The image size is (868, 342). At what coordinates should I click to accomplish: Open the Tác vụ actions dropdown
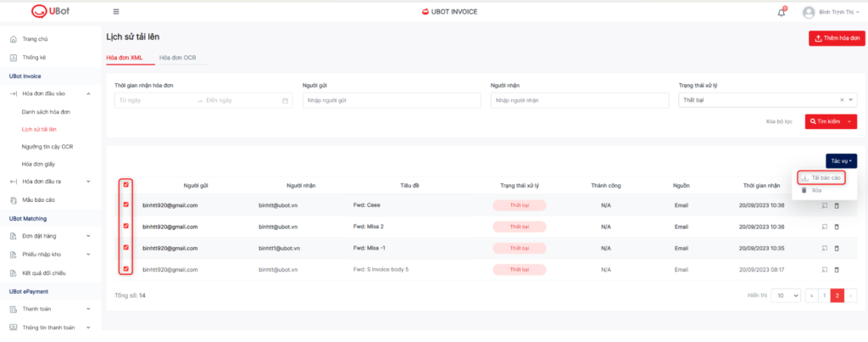click(841, 161)
